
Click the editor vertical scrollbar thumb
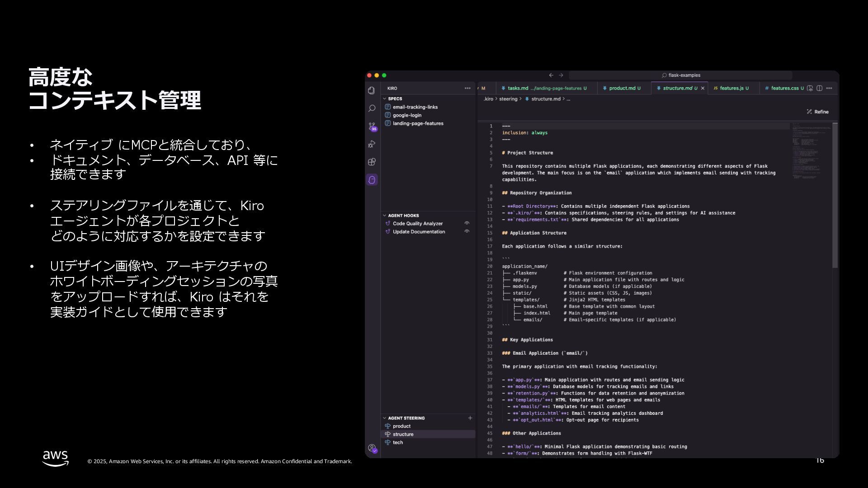click(835, 195)
